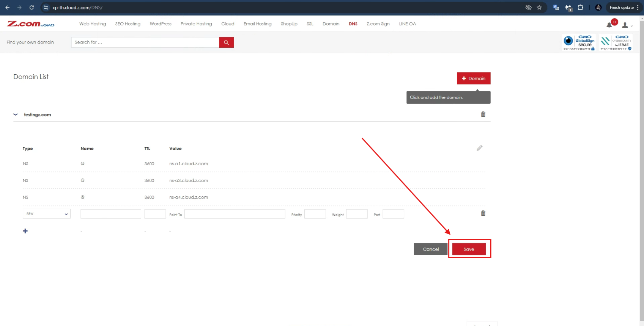Click the GMO Cybersecurity IERAE seal
Image resolution: width=644 pixels, height=326 pixels.
point(616,42)
